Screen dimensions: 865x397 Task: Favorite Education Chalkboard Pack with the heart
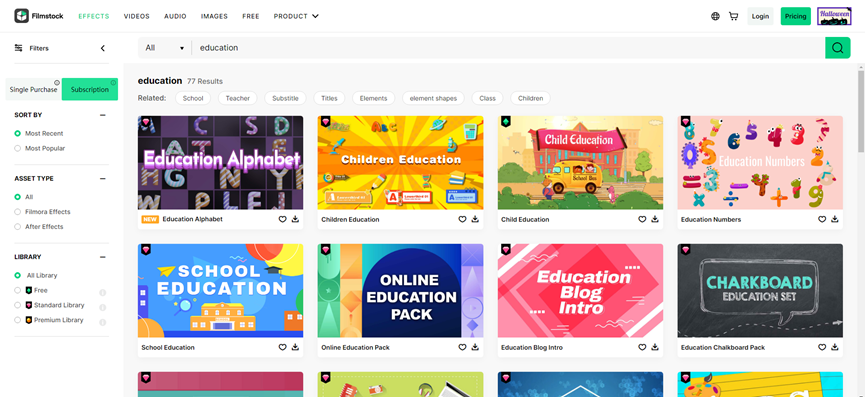tap(822, 347)
